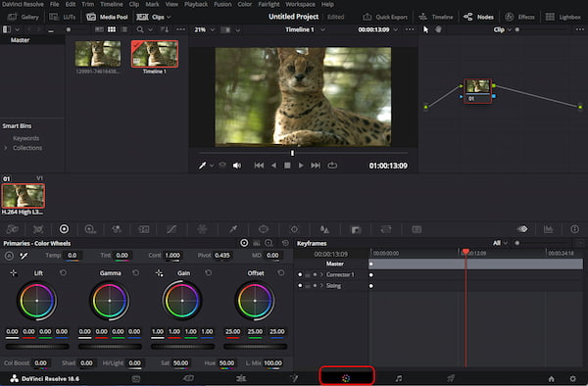
Task: Go to the Color page
Action: [346, 378]
